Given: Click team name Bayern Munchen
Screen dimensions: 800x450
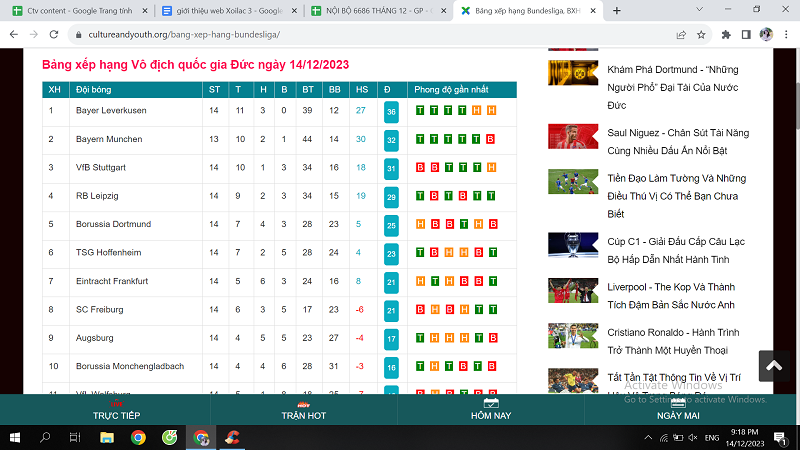Looking at the screenshot, I should pos(109,139).
